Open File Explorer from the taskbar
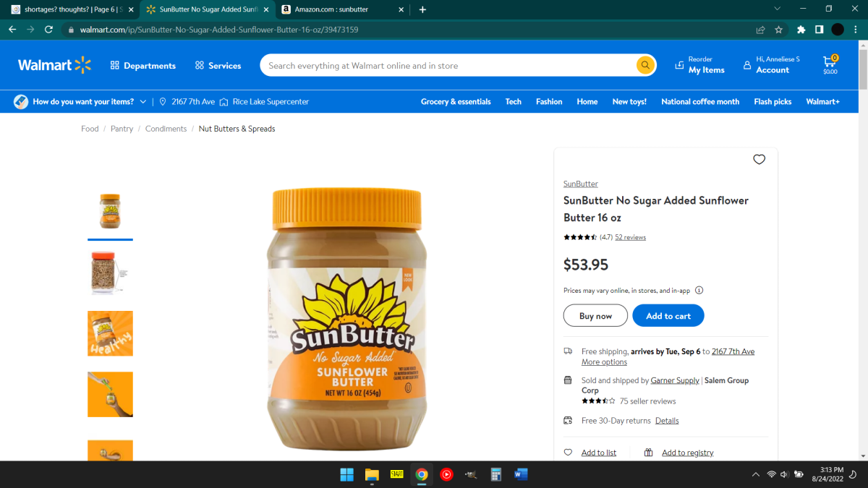The width and height of the screenshot is (868, 488). [372, 475]
